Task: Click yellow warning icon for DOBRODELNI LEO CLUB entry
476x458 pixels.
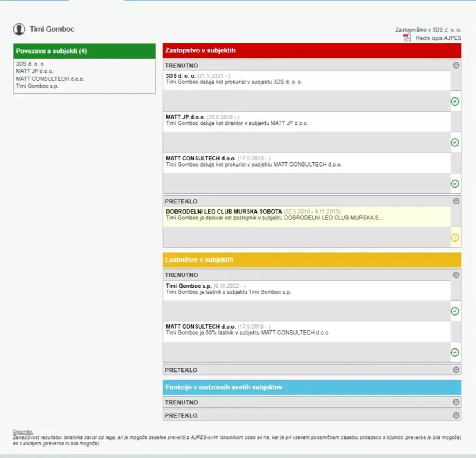Action: (x=455, y=238)
